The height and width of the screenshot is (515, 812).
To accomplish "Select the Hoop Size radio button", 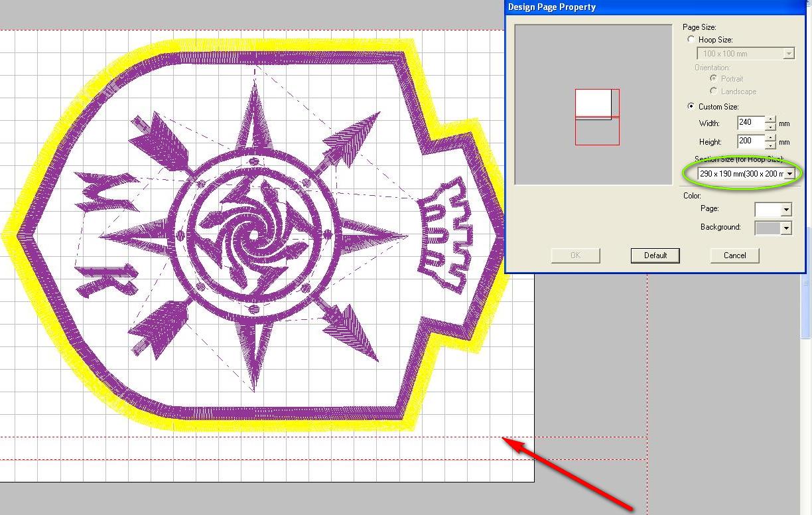I will pyautogui.click(x=691, y=40).
